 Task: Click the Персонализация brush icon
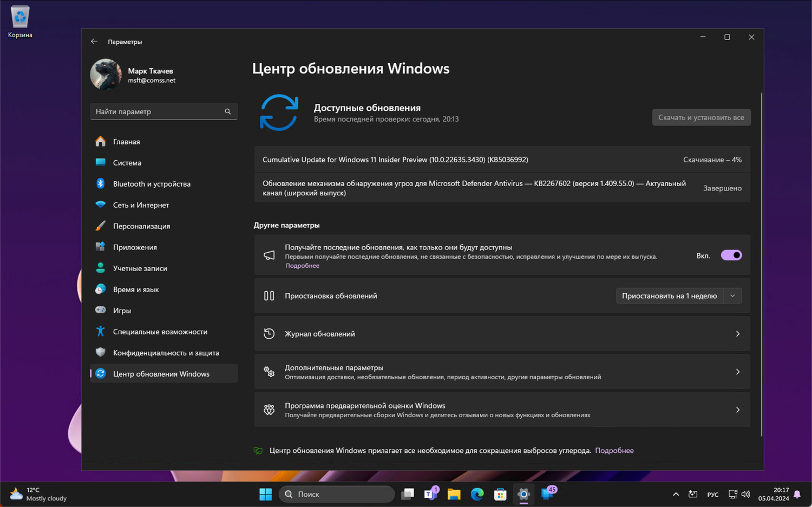tap(101, 226)
